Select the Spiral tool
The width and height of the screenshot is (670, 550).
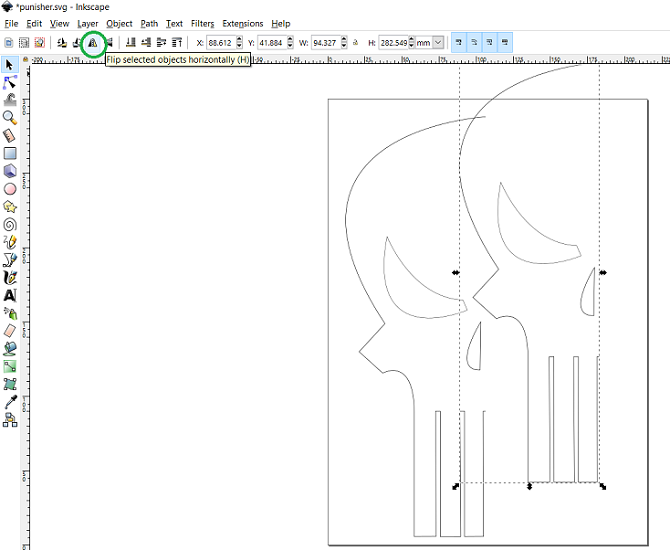(10, 224)
